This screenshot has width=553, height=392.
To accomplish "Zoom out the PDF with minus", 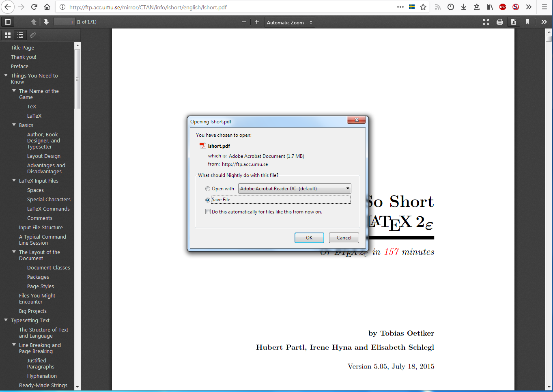I will tap(244, 22).
